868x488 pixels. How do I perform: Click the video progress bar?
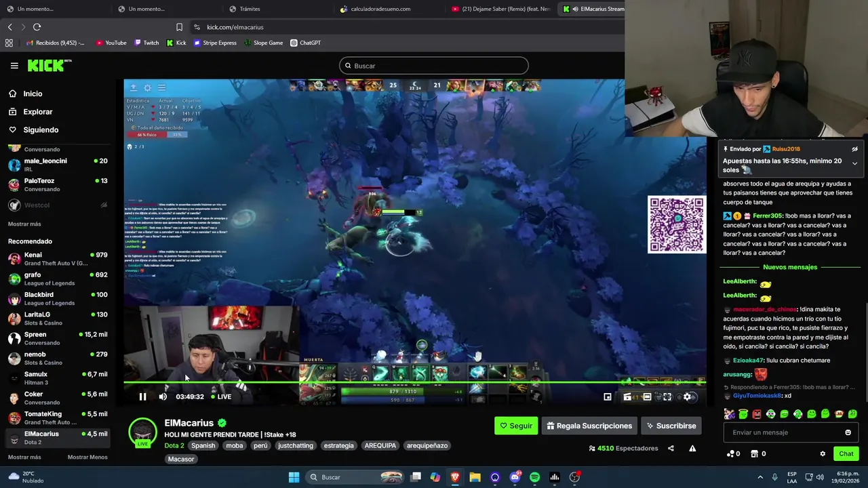coord(414,383)
